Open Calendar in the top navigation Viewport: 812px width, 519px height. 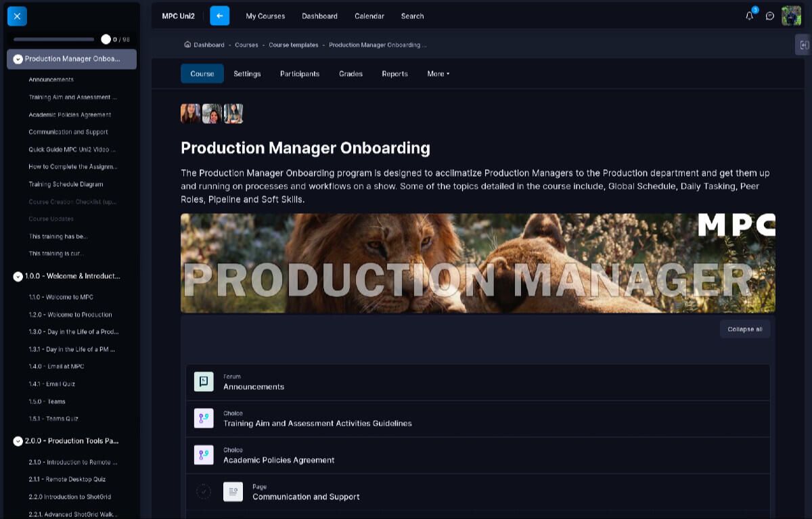click(369, 16)
